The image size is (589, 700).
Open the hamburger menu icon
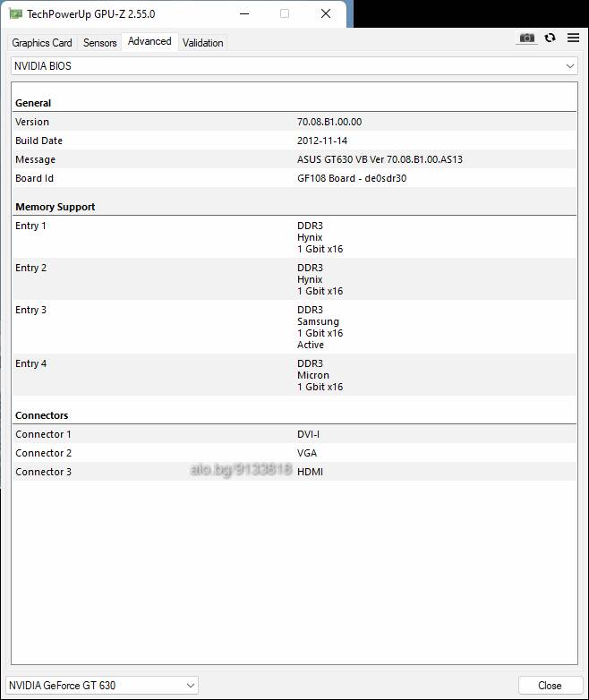[574, 38]
